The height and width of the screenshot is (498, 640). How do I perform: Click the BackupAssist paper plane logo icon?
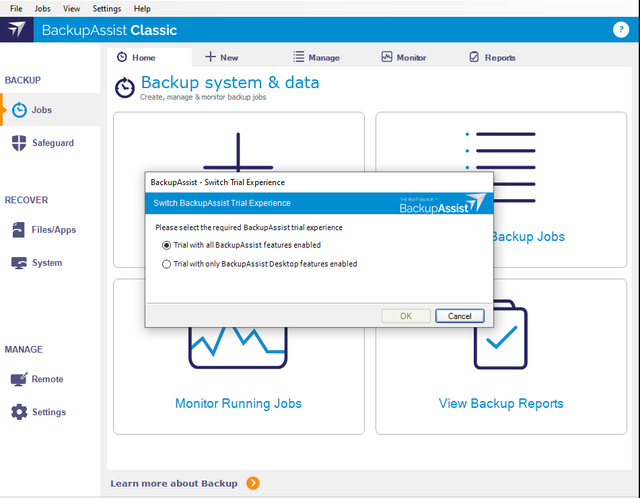tap(17, 30)
